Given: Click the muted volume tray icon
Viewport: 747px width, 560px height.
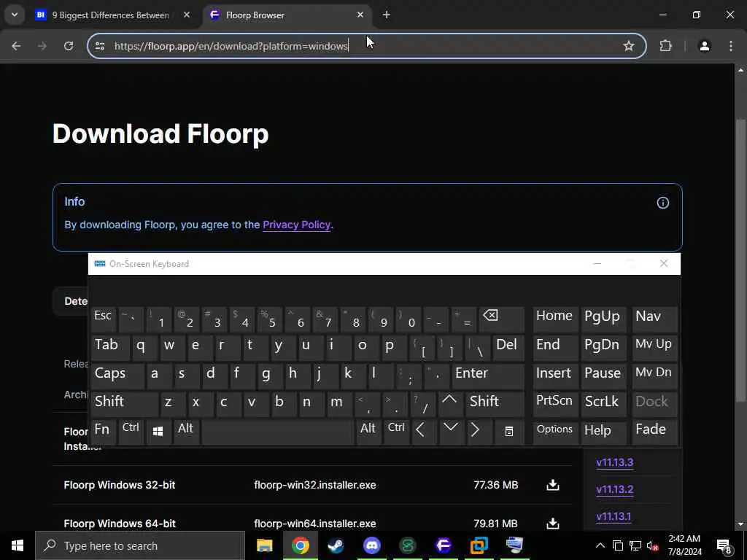Looking at the screenshot, I should 653,545.
